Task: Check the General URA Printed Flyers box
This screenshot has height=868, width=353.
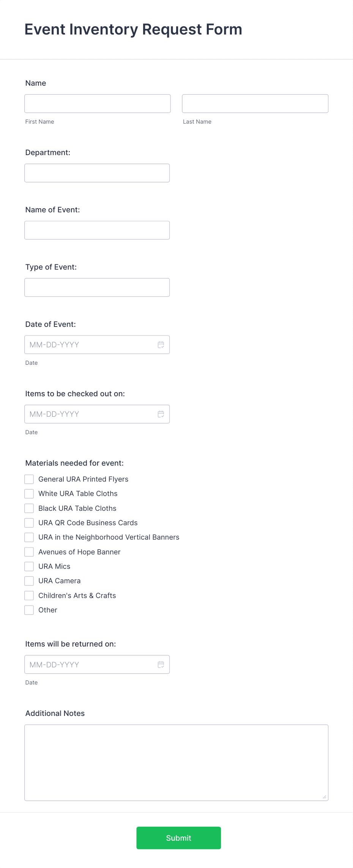Action: coord(29,479)
